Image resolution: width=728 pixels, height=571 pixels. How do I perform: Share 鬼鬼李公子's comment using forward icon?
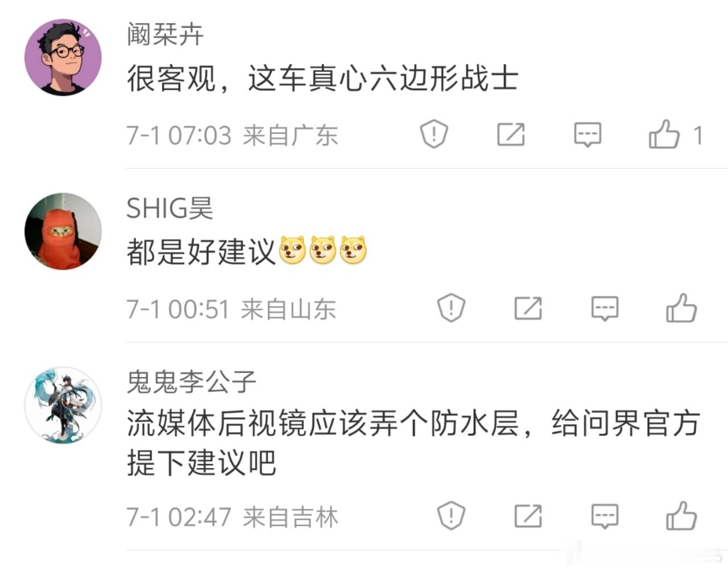point(528,516)
